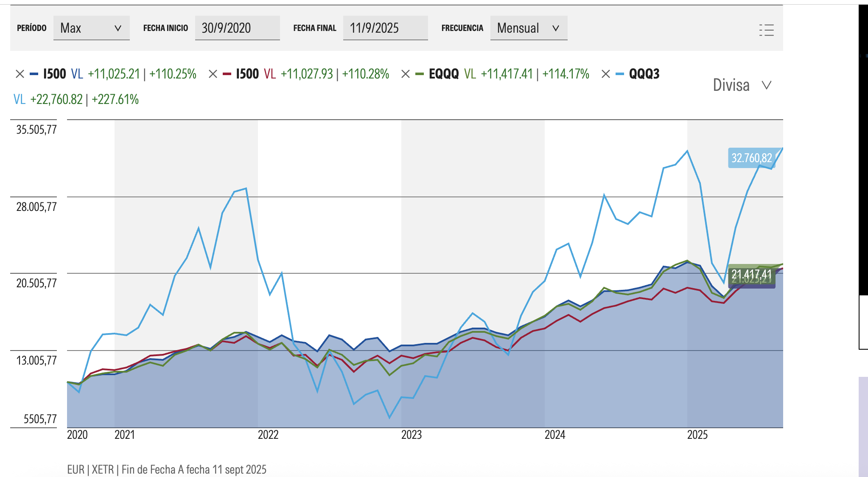Remove the blue I500 series with X

(x=20, y=74)
